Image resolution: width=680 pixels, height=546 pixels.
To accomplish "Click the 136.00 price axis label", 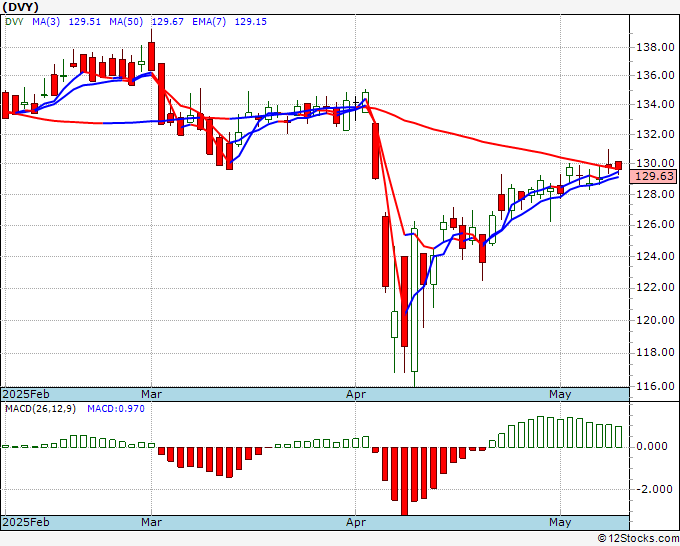I will (x=655, y=75).
